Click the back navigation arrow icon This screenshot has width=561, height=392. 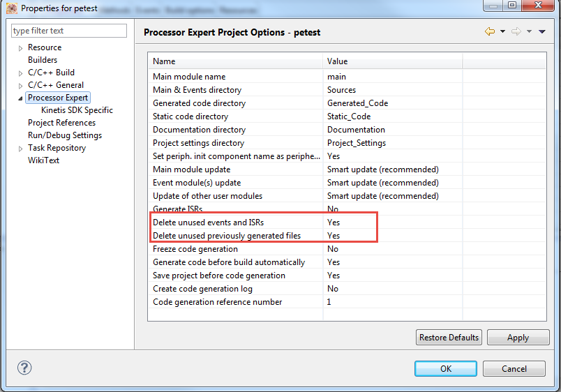[489, 32]
